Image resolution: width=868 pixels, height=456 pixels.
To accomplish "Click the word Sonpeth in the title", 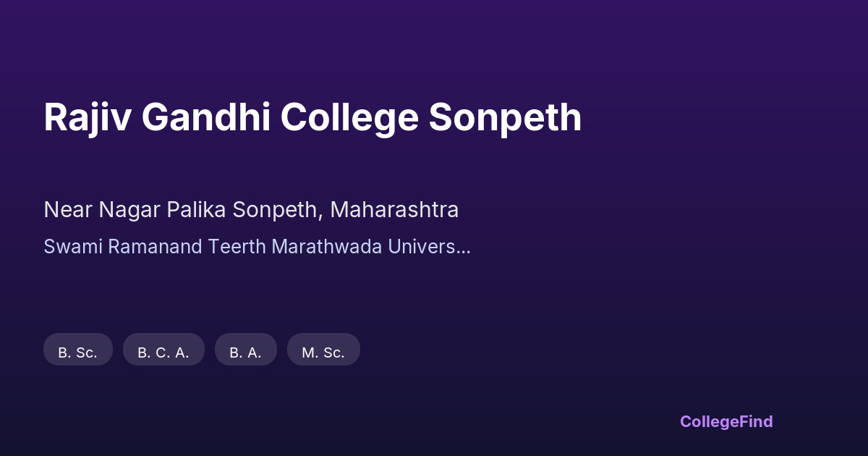I will (505, 117).
